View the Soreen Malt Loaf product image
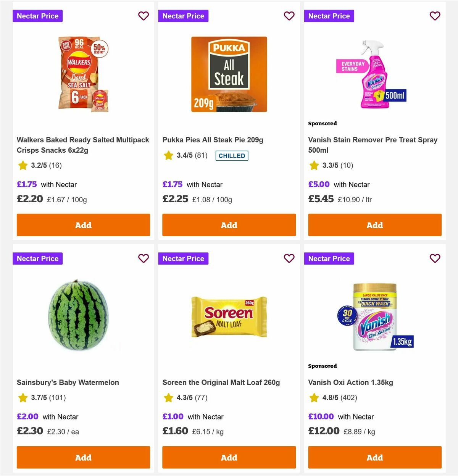The height and width of the screenshot is (476, 458). point(229,317)
